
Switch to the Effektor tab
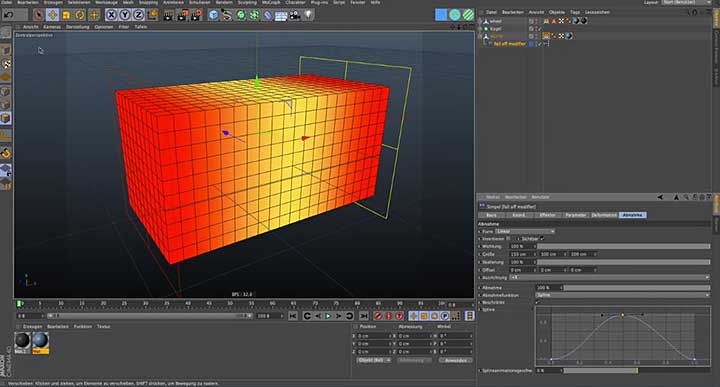(547, 215)
